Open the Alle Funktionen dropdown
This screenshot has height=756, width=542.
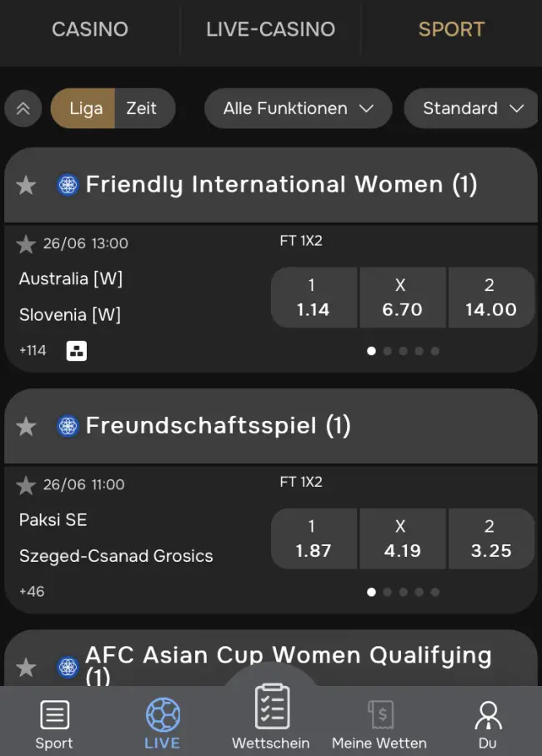(x=298, y=108)
